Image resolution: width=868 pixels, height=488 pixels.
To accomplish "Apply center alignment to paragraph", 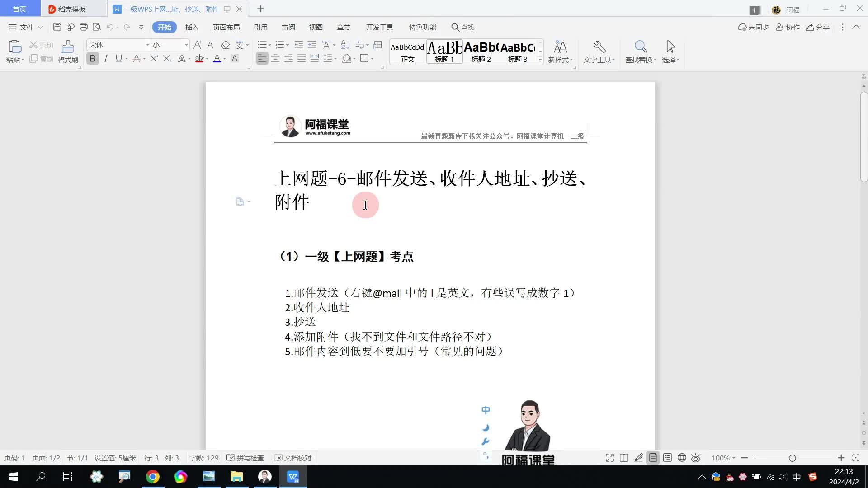I will point(275,58).
